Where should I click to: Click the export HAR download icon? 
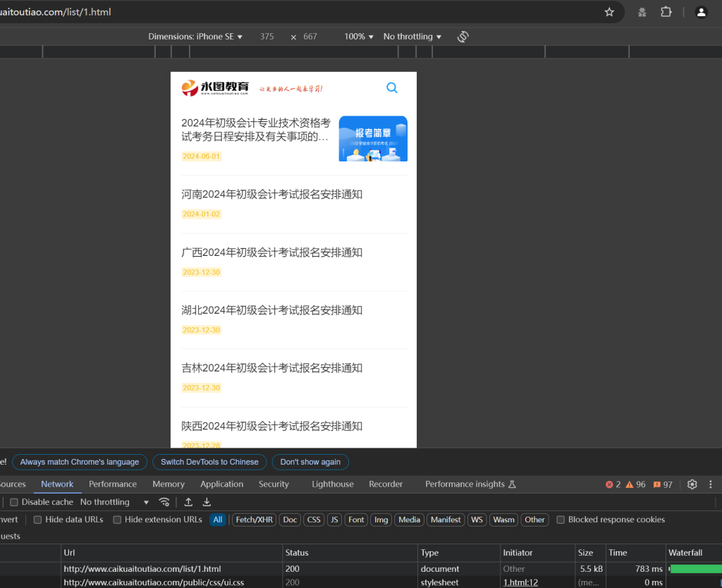click(x=207, y=502)
